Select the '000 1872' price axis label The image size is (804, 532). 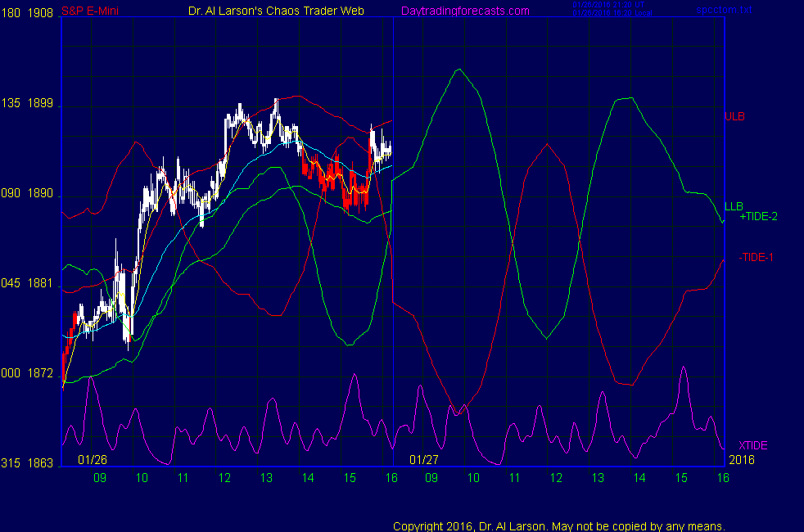click(27, 373)
